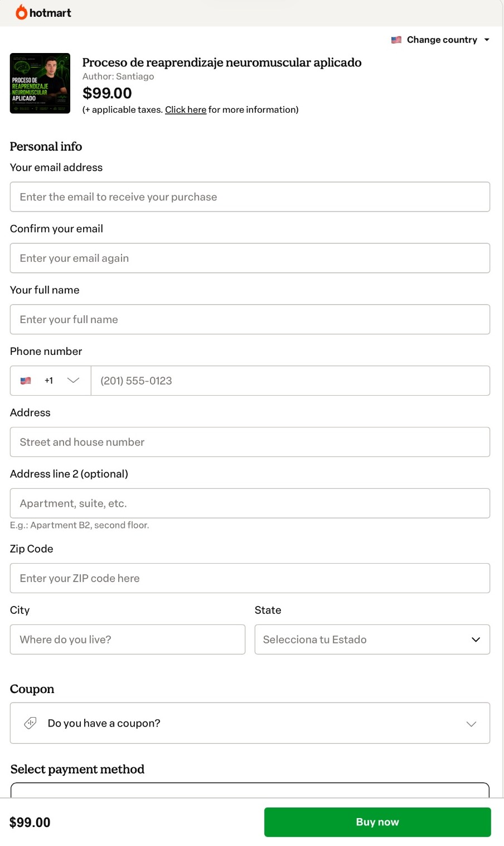Focus the City input field
Viewport: 504px width, 846px height.
128,640
